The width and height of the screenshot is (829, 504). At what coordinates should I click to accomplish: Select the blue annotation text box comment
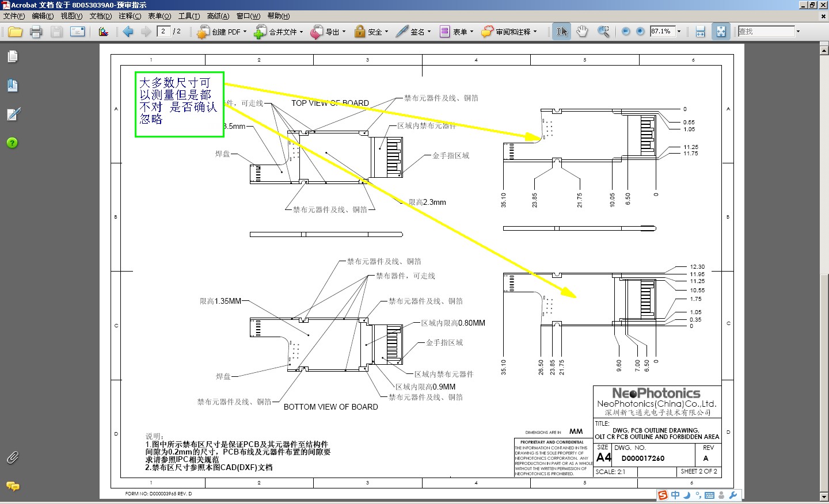coord(179,104)
